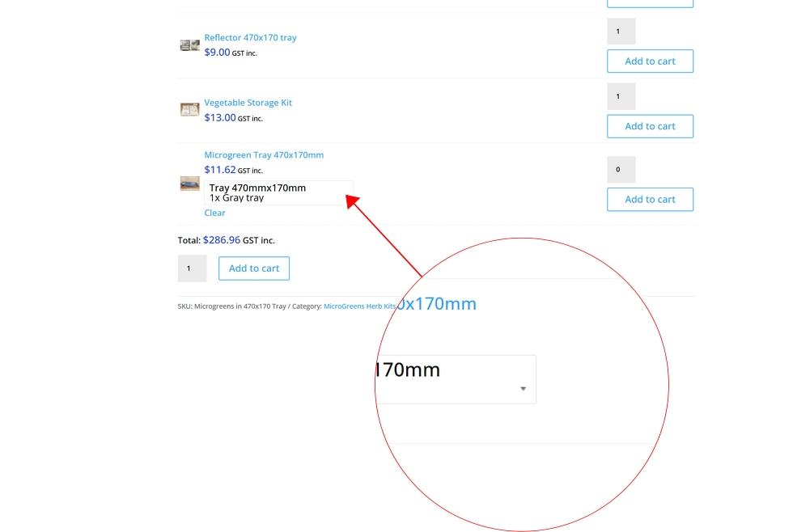810x532 pixels.
Task: Open the Vegetable Storage Kit product link
Action: pos(248,103)
